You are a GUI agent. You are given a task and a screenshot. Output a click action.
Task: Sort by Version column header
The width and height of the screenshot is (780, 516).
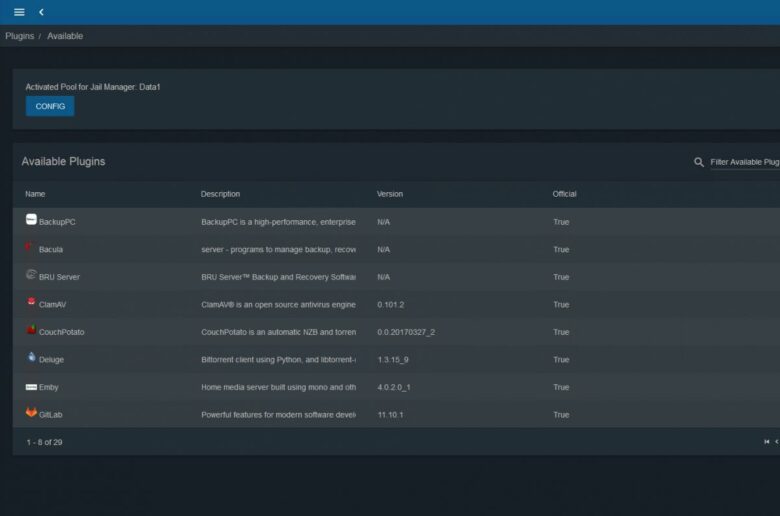(390, 194)
